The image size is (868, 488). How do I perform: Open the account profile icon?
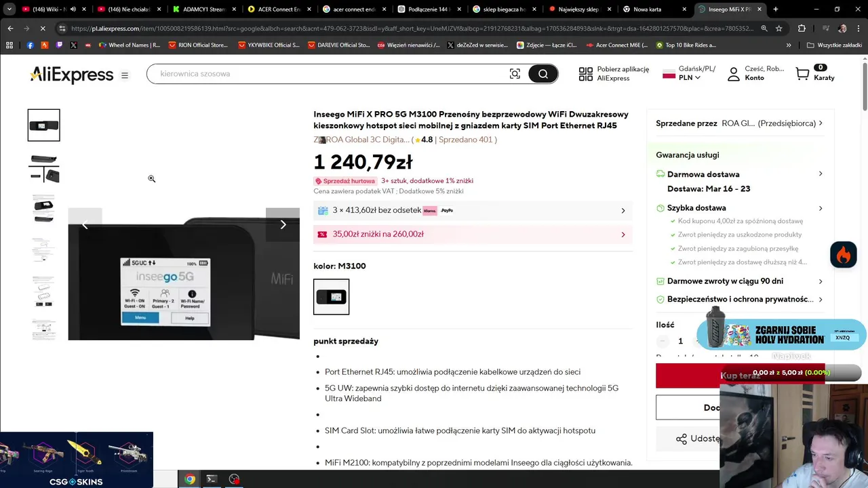(x=733, y=74)
